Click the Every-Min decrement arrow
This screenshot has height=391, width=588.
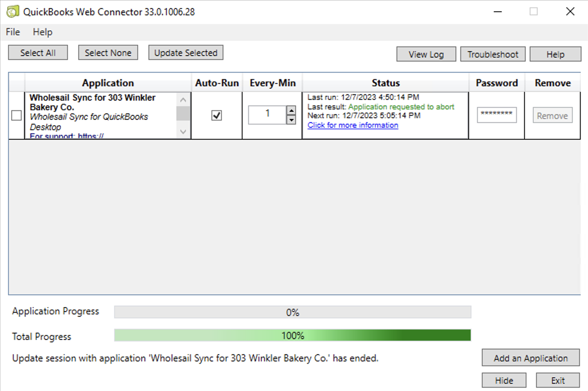tap(291, 120)
